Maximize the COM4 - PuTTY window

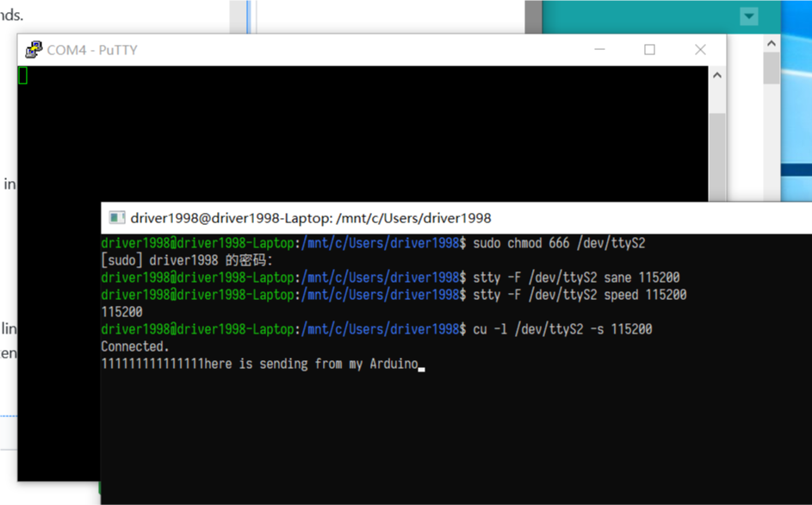(649, 50)
